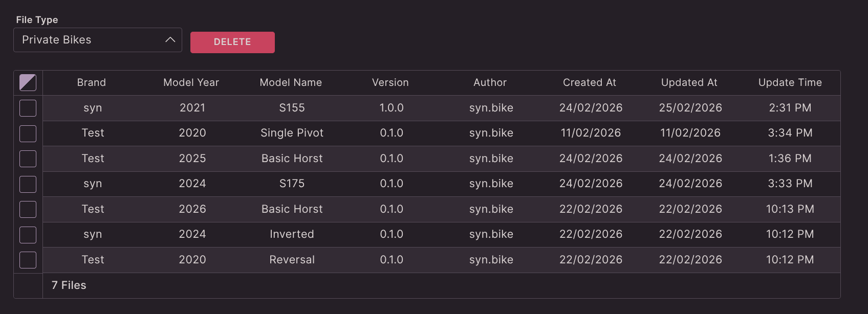868x314 pixels.
Task: Select the 2026 Basic Horst row checkbox
Action: 28,209
